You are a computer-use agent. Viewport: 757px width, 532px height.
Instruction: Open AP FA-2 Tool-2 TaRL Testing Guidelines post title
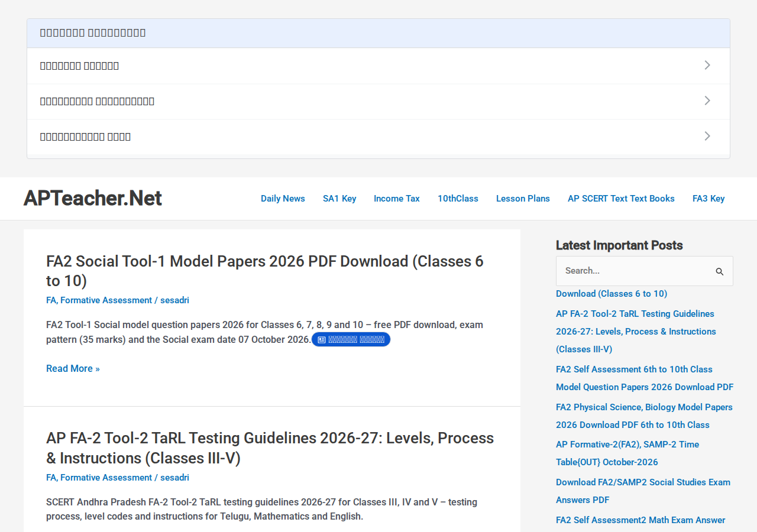pos(270,448)
